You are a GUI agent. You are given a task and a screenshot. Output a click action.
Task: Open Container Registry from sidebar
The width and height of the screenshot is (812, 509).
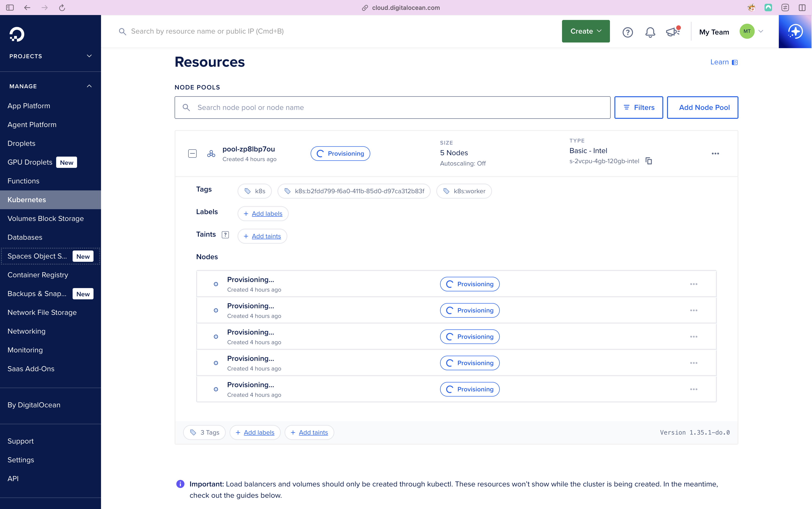pos(38,275)
